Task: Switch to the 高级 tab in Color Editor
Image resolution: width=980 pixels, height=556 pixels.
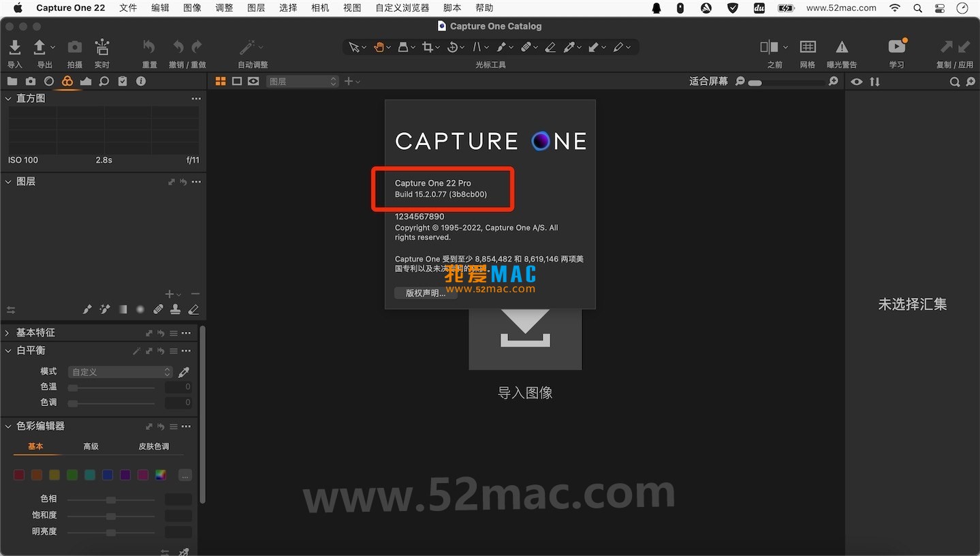Action: coord(91,446)
